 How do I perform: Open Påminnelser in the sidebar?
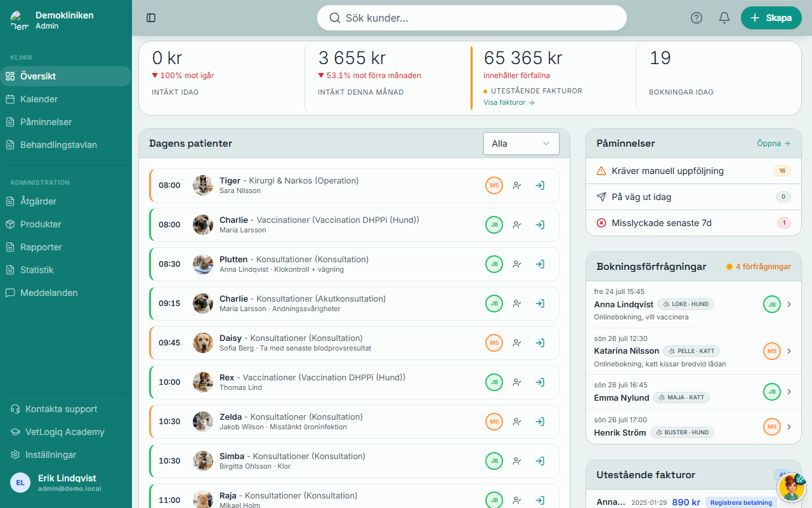click(x=66, y=122)
